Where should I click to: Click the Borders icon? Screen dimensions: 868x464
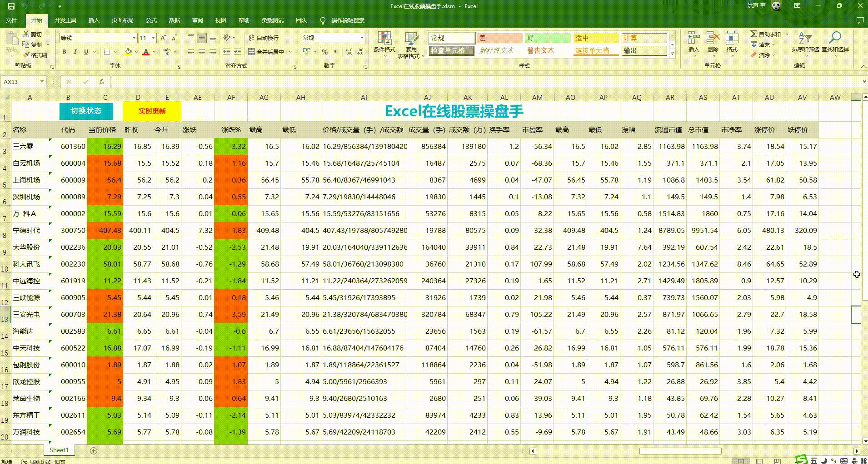coord(107,52)
